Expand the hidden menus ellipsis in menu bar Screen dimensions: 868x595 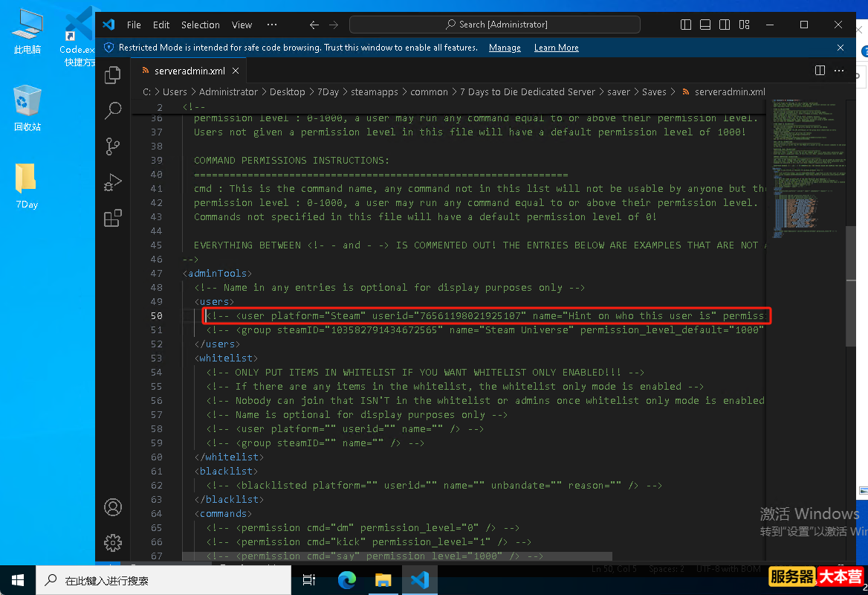[x=272, y=25]
